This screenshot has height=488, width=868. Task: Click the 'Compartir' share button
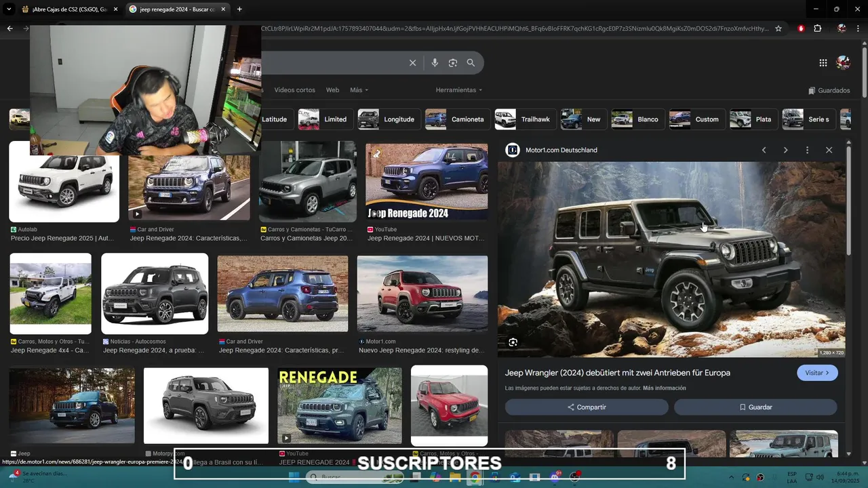click(587, 407)
